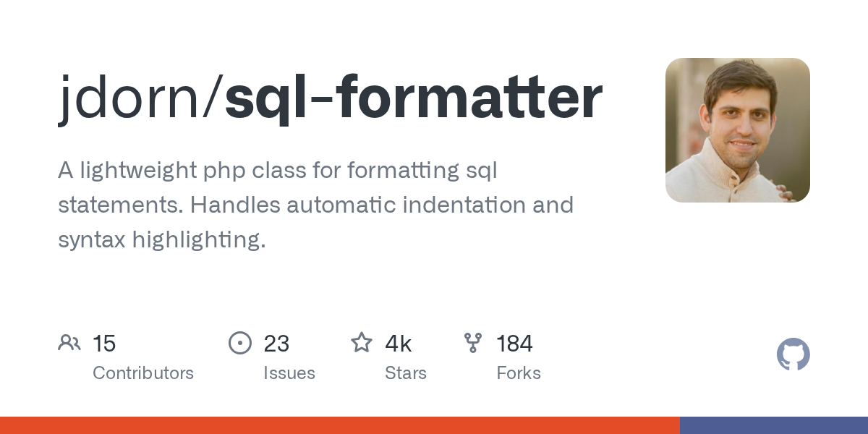Select the Contributors label

pos(143,373)
